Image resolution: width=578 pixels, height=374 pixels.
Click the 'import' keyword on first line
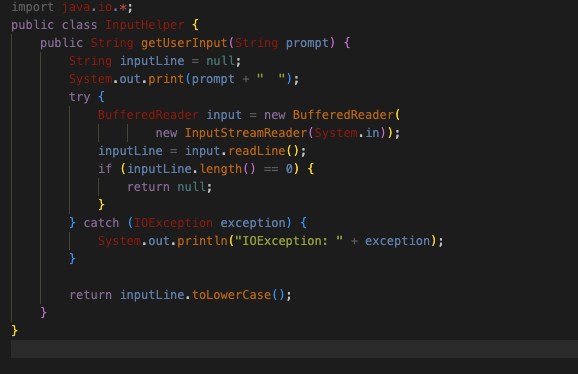tap(32, 7)
